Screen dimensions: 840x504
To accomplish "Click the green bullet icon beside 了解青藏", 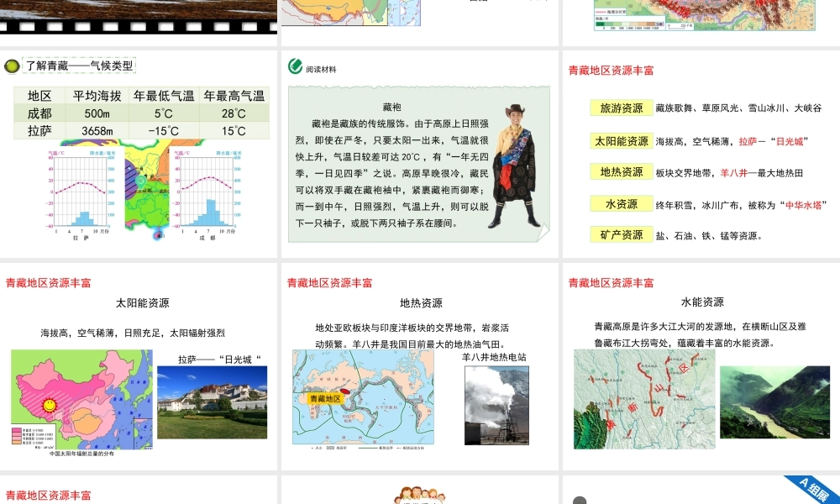I will pos(11,66).
